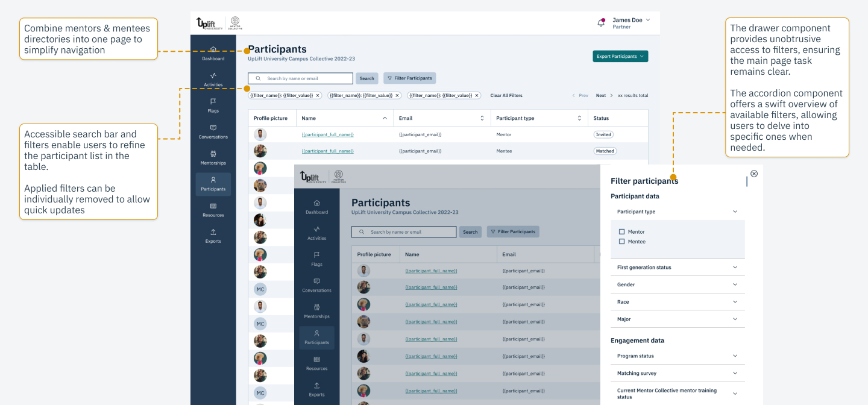
Task: Remove the first applied filter chip
Action: point(318,95)
